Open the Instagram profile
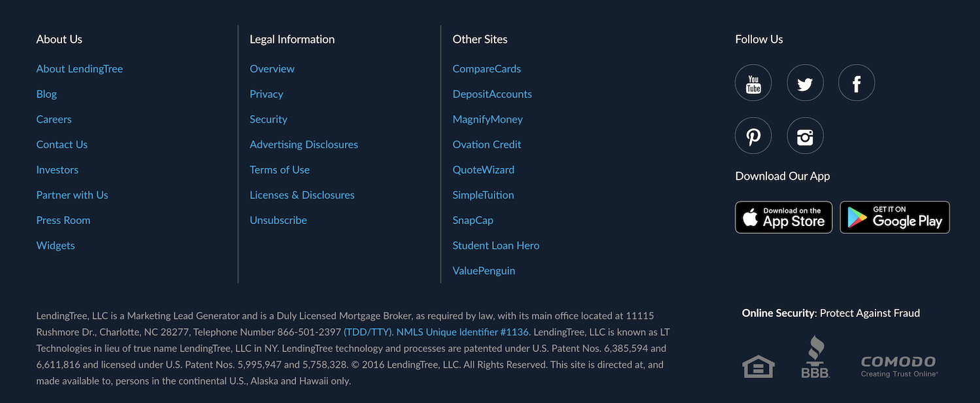 (805, 136)
